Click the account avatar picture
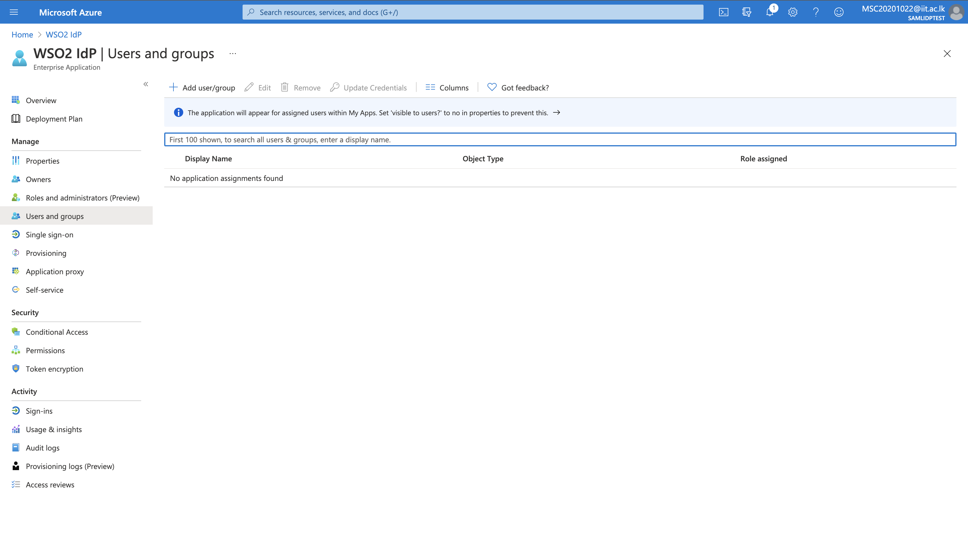 [956, 12]
